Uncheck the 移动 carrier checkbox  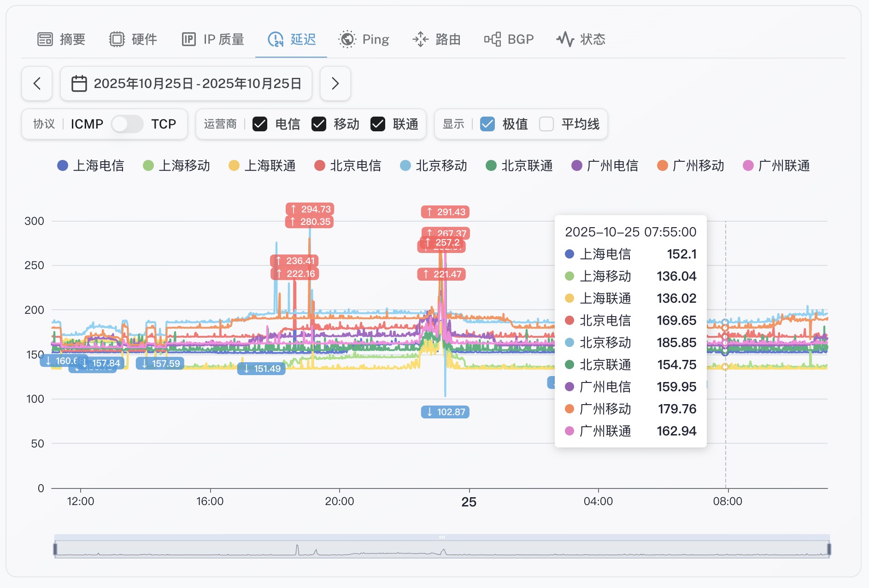319,124
